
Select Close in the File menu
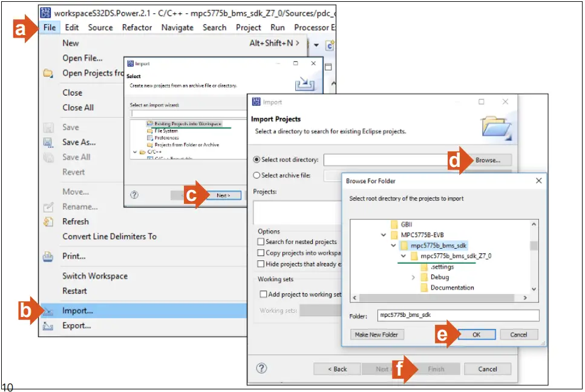pos(73,93)
